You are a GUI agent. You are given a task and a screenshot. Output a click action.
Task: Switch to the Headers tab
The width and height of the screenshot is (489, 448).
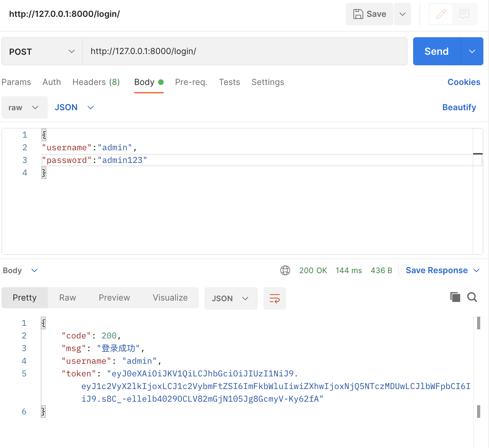point(96,82)
